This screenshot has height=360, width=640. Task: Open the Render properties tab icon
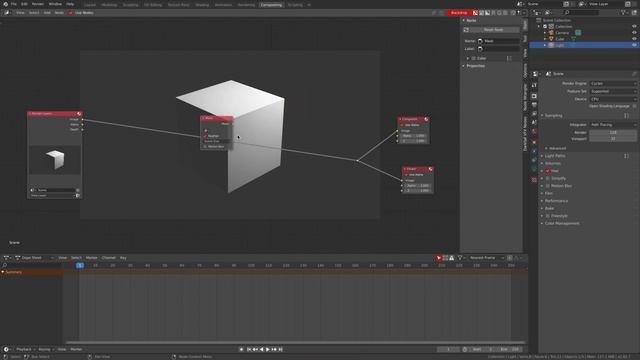(x=534, y=96)
